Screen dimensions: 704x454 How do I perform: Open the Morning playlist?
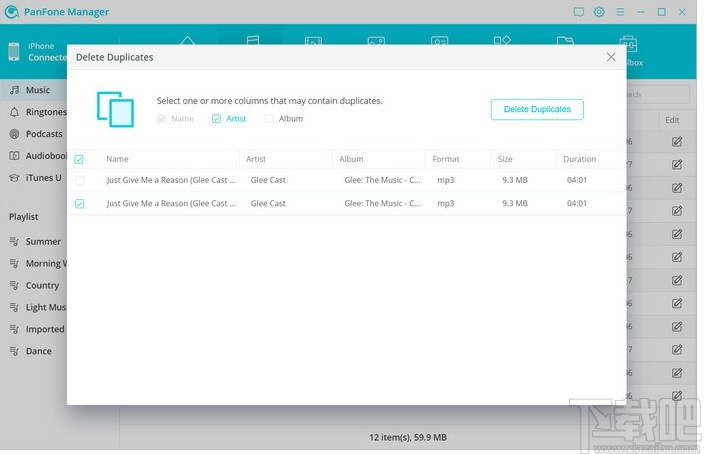pyautogui.click(x=34, y=264)
